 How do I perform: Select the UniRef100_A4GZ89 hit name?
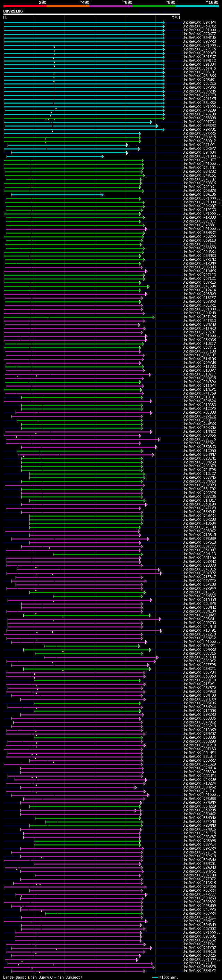coord(199,110)
